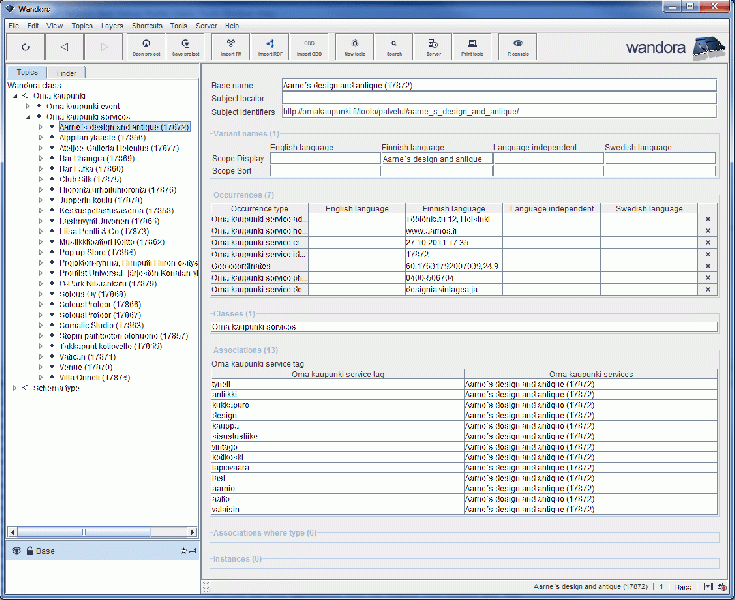Expand the Oma kaupunki event tree node
The height and width of the screenshot is (600, 735).
pyautogui.click(x=27, y=105)
